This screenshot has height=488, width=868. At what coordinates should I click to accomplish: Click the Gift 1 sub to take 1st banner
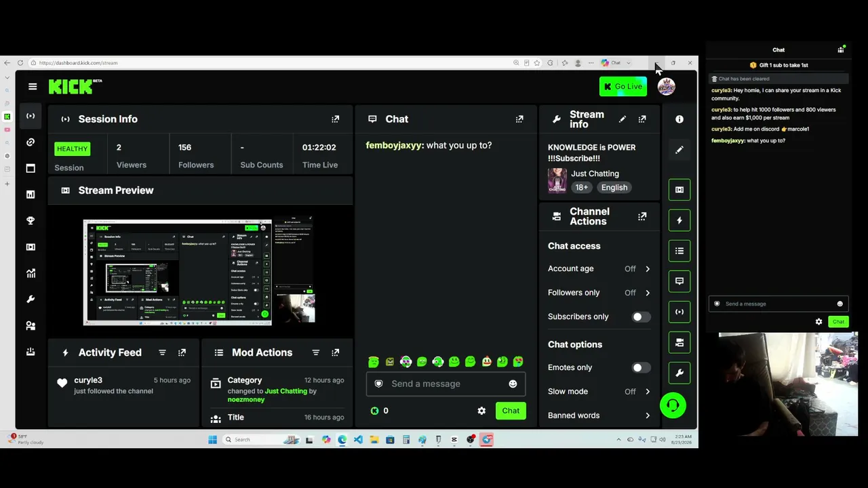778,65
